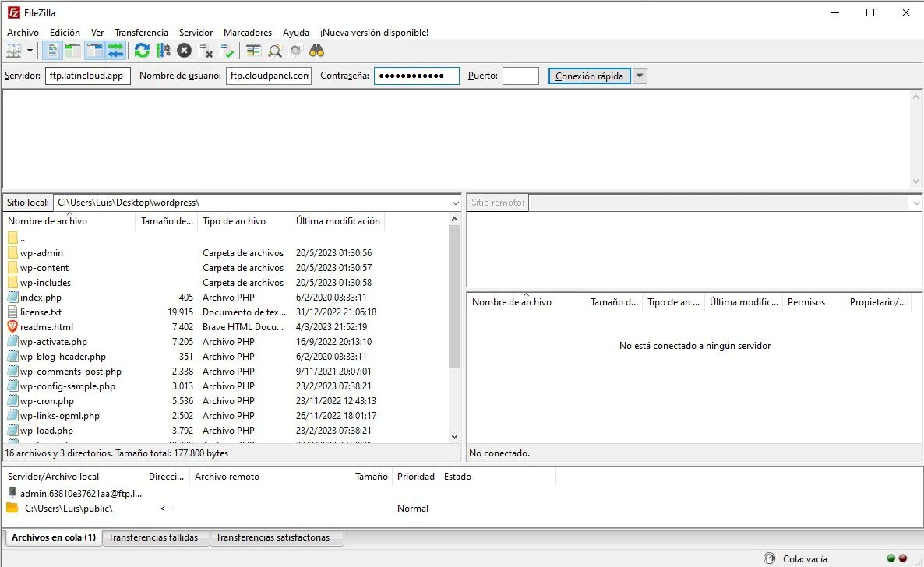The width and height of the screenshot is (924, 567).
Task: Expand the quick connect history dropdown
Action: tap(640, 76)
